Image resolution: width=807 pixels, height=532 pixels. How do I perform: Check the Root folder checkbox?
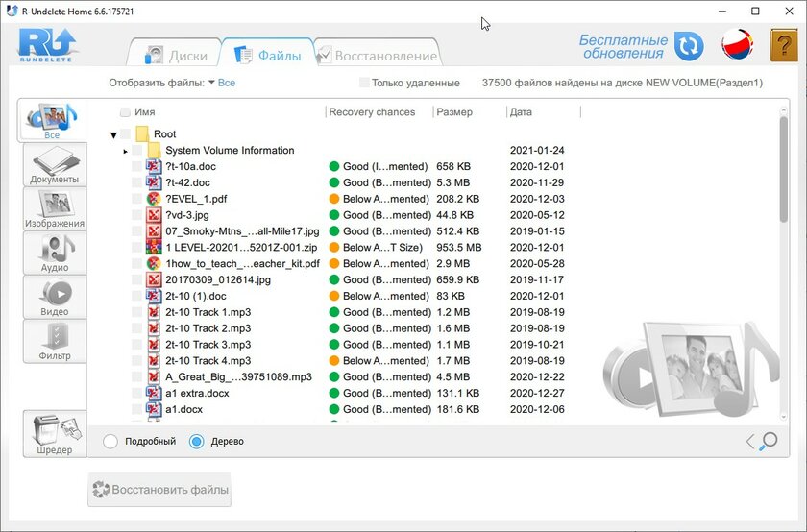pos(126,134)
